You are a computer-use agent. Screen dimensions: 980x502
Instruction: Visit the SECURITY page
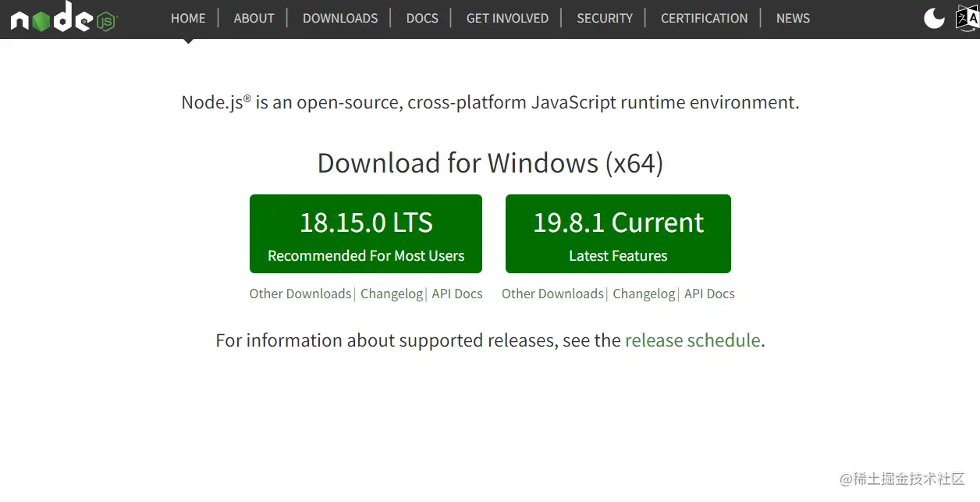605,18
